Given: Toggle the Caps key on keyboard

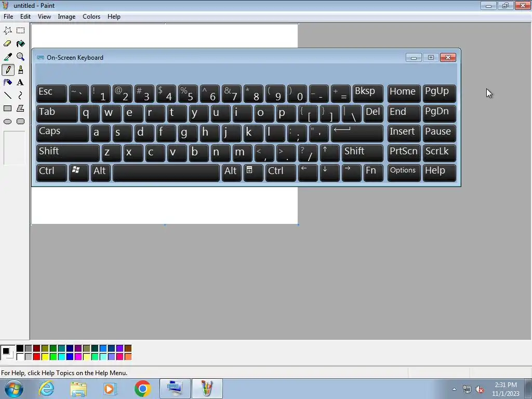Looking at the screenshot, I should [62, 133].
